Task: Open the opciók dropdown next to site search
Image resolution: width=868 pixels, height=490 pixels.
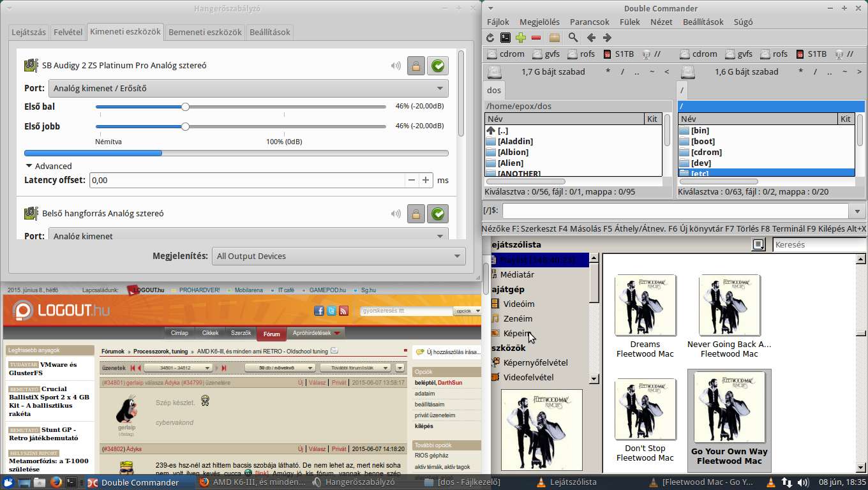Action: coord(467,311)
